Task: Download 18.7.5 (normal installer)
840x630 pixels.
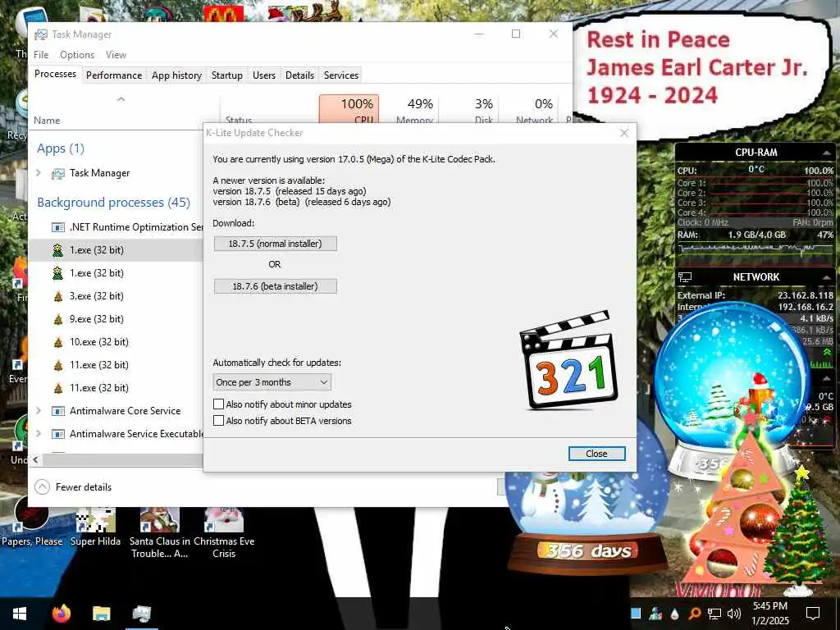Action: tap(276, 244)
